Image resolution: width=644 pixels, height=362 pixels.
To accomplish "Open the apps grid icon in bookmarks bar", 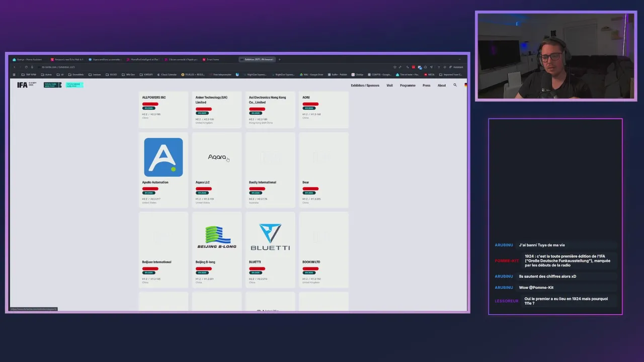I will pos(15,74).
